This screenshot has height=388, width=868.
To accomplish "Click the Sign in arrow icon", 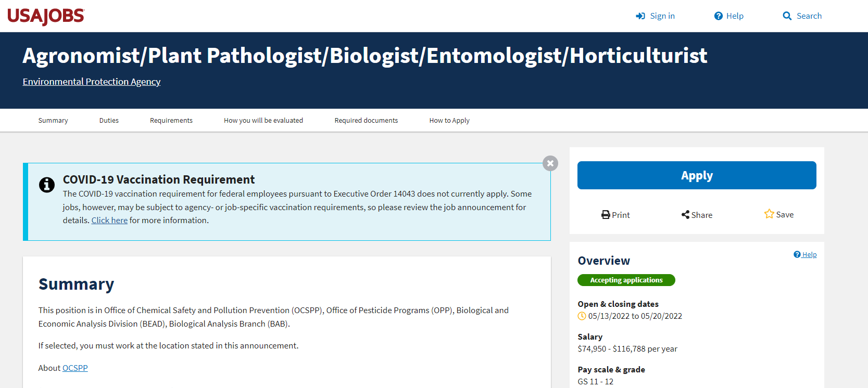I will point(640,16).
